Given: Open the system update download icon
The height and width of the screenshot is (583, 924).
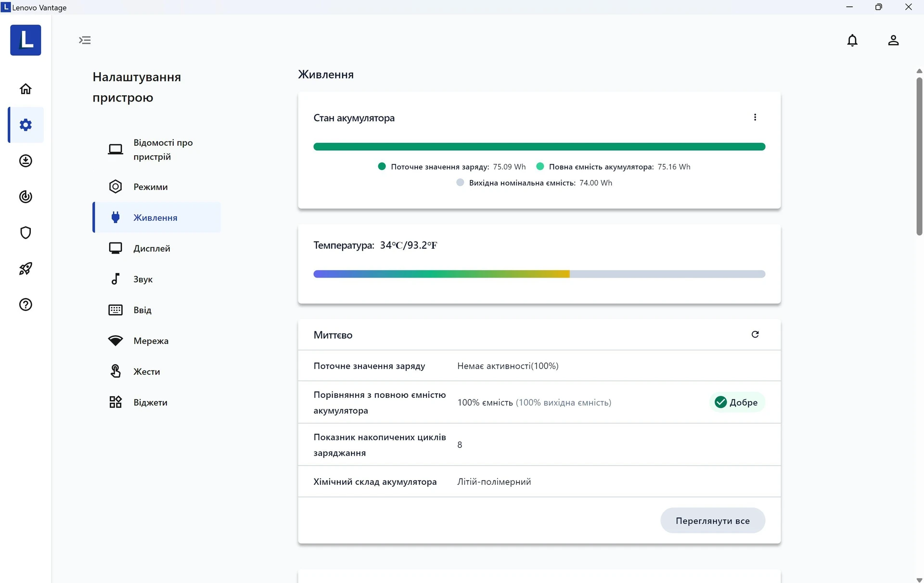Looking at the screenshot, I should point(26,161).
